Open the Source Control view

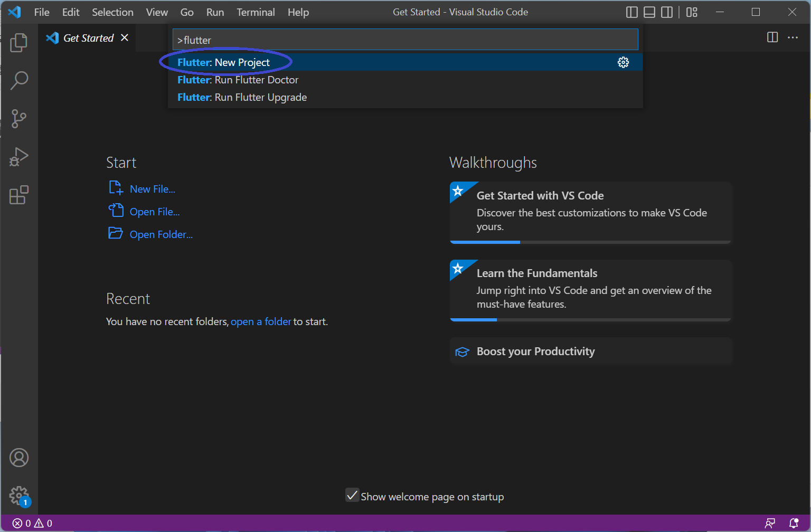(x=19, y=119)
